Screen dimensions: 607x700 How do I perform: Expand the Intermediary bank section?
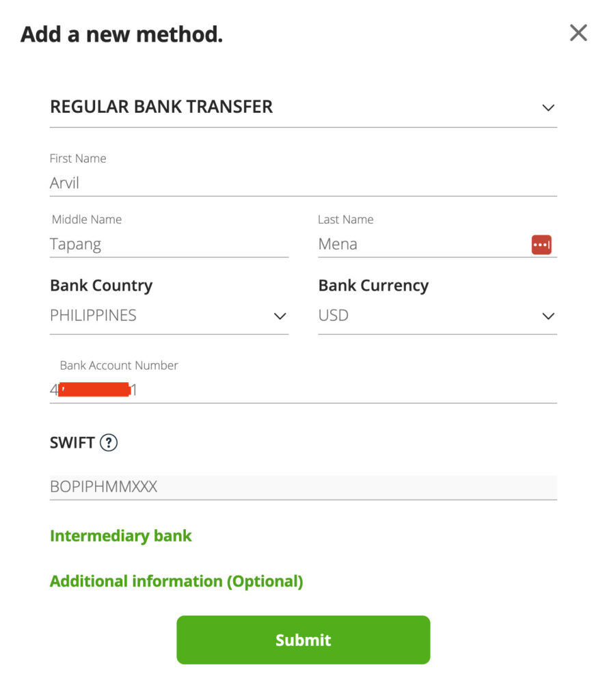click(121, 536)
